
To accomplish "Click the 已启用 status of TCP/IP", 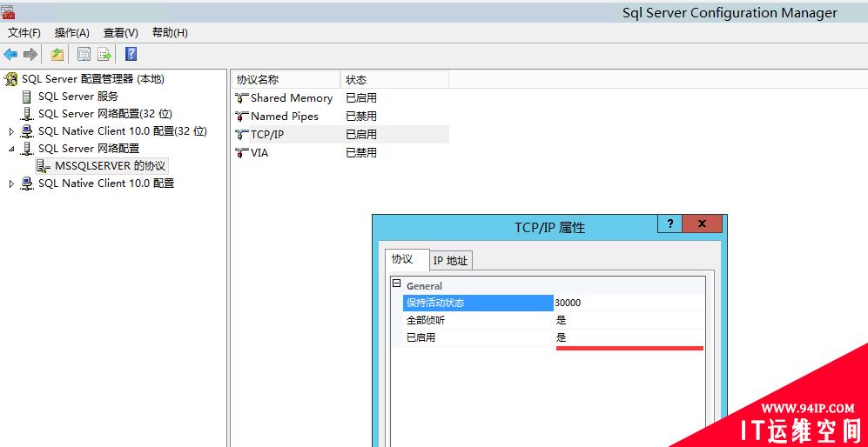I will click(361, 135).
